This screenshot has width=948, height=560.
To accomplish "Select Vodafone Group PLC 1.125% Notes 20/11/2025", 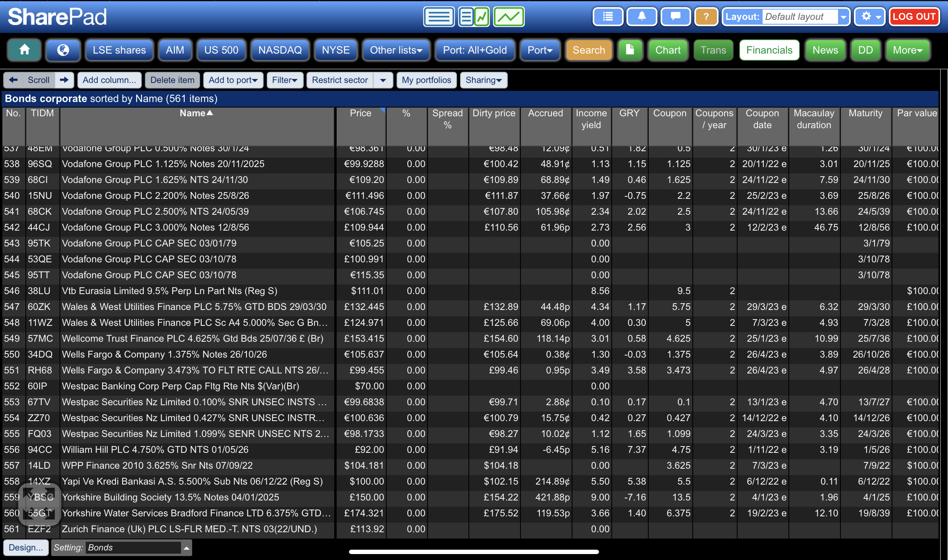I will 470,164.
